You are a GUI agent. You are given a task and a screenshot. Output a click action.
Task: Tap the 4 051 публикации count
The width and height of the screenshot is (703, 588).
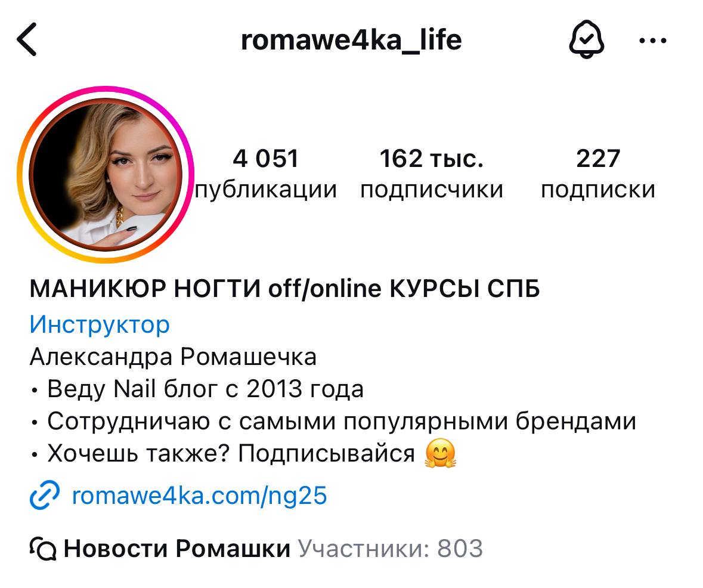(x=266, y=174)
